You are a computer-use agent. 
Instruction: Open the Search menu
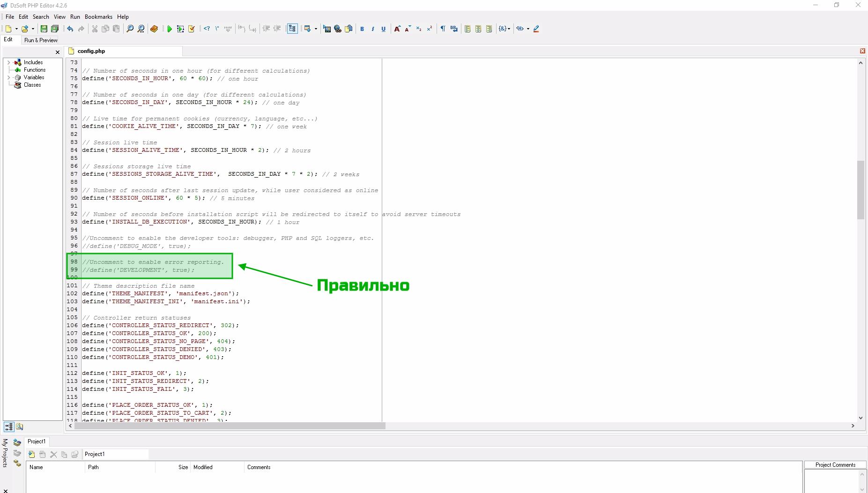[x=41, y=17]
